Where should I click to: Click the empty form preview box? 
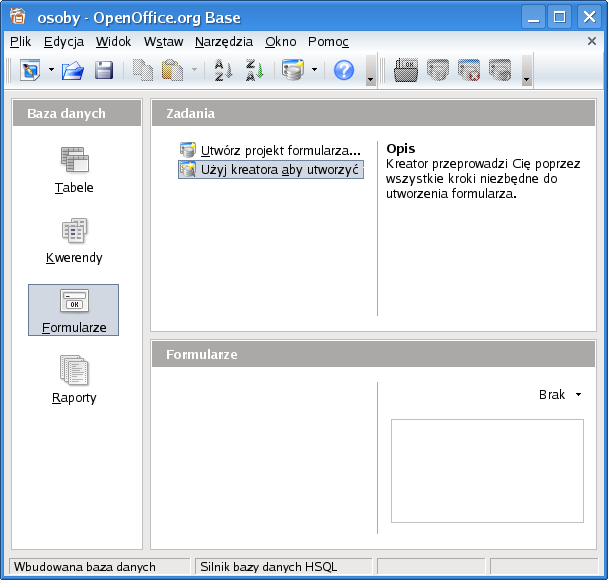click(x=487, y=471)
